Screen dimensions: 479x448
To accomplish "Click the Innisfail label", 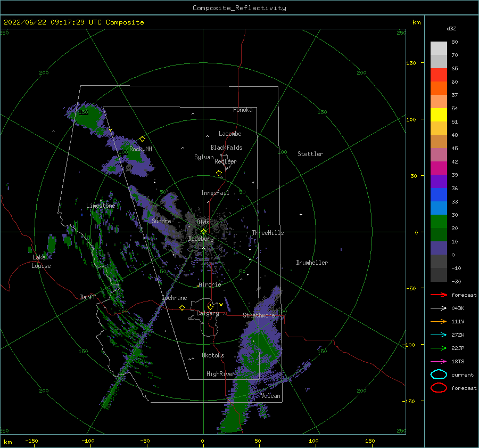I will [x=215, y=193].
